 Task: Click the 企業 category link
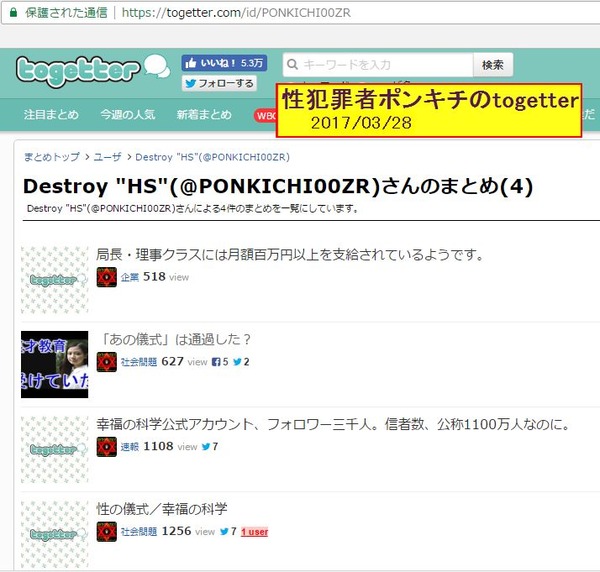click(x=130, y=277)
